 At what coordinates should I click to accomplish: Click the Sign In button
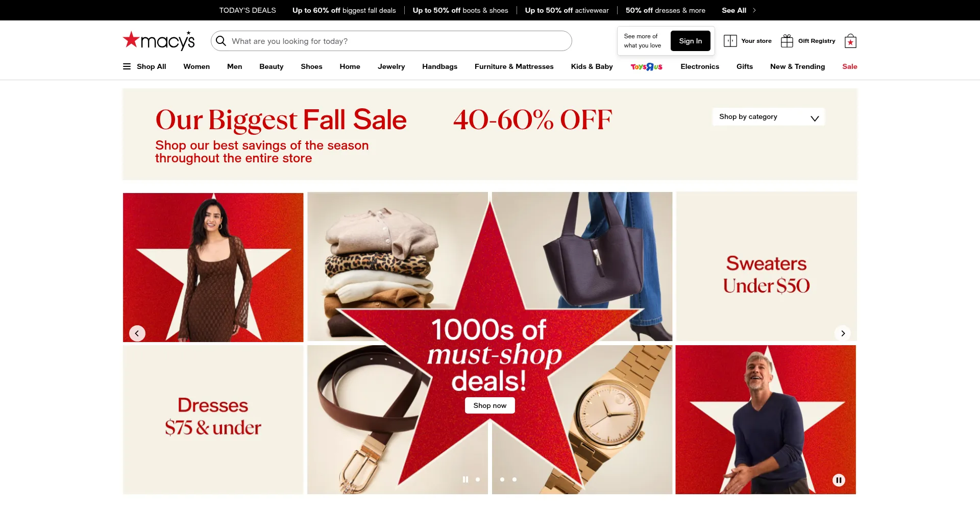click(x=691, y=41)
